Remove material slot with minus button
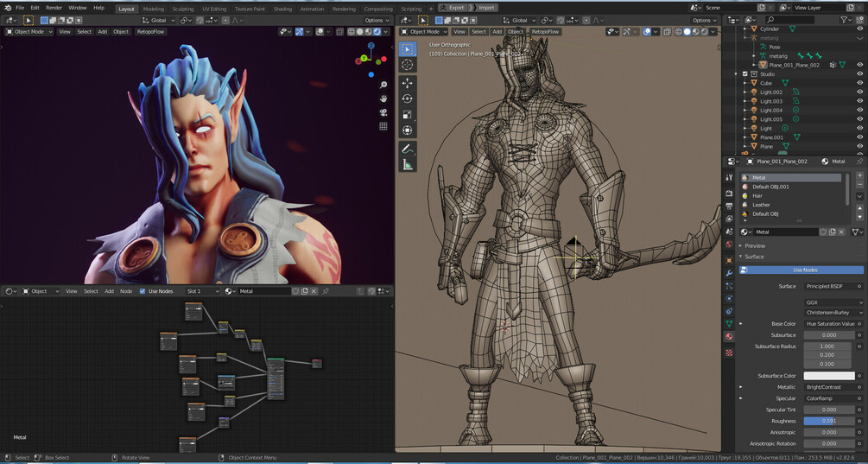The image size is (868, 464). (x=859, y=184)
